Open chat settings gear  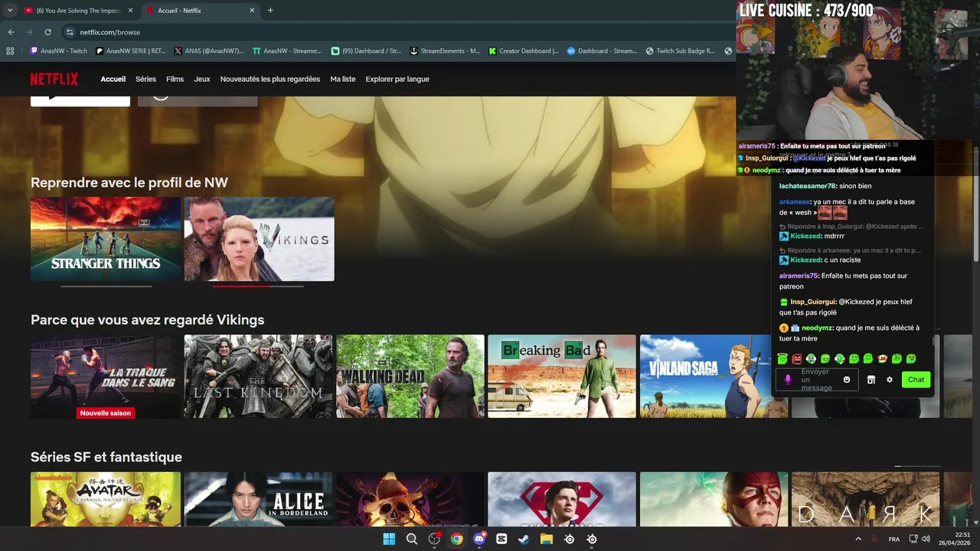tap(890, 380)
